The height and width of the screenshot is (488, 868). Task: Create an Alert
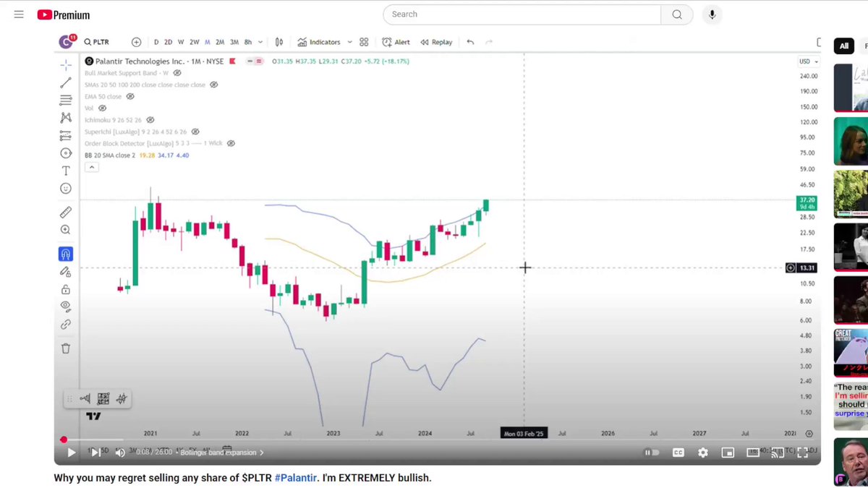pos(396,42)
